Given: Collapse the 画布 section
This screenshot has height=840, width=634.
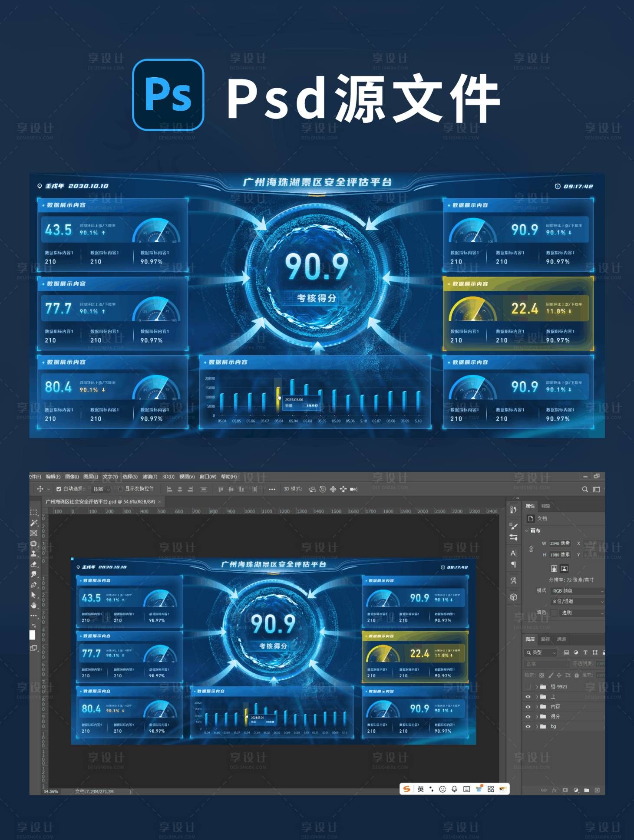Looking at the screenshot, I should point(527,530).
